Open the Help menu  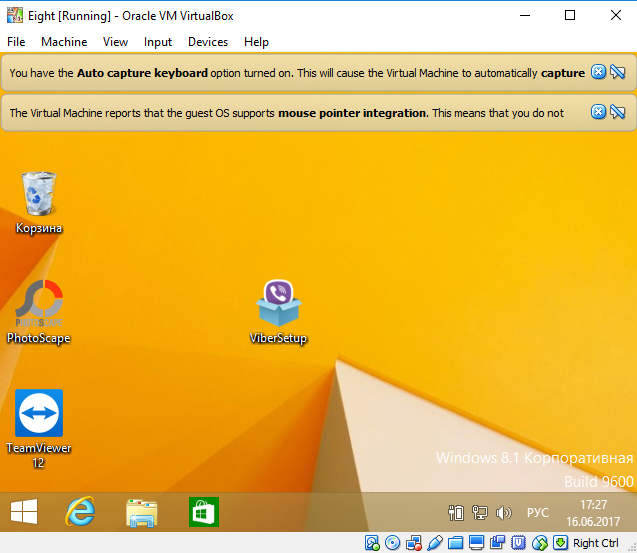[x=256, y=42]
